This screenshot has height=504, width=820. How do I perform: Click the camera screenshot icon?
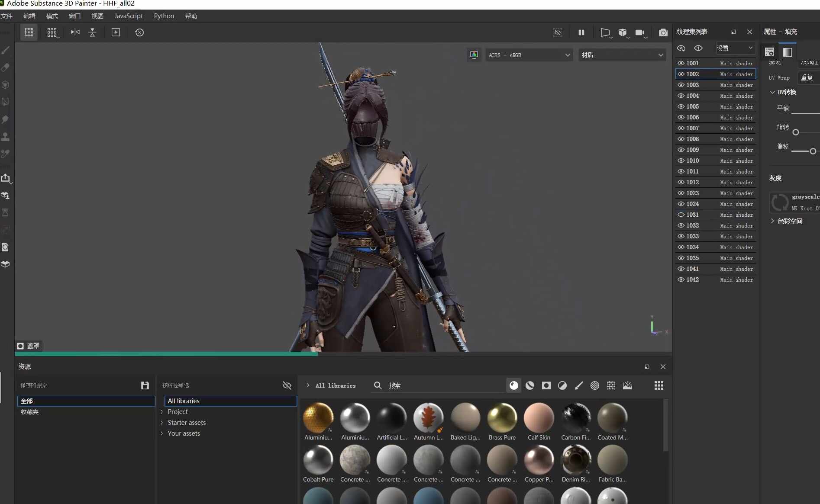coord(663,32)
